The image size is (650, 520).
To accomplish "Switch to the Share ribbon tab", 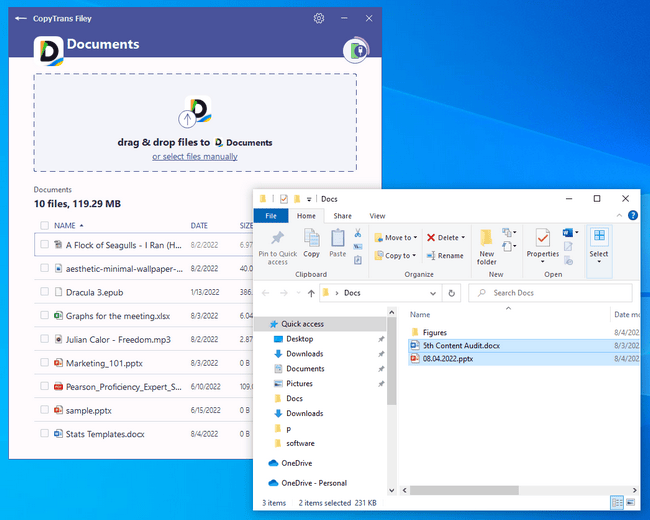I will click(x=342, y=216).
